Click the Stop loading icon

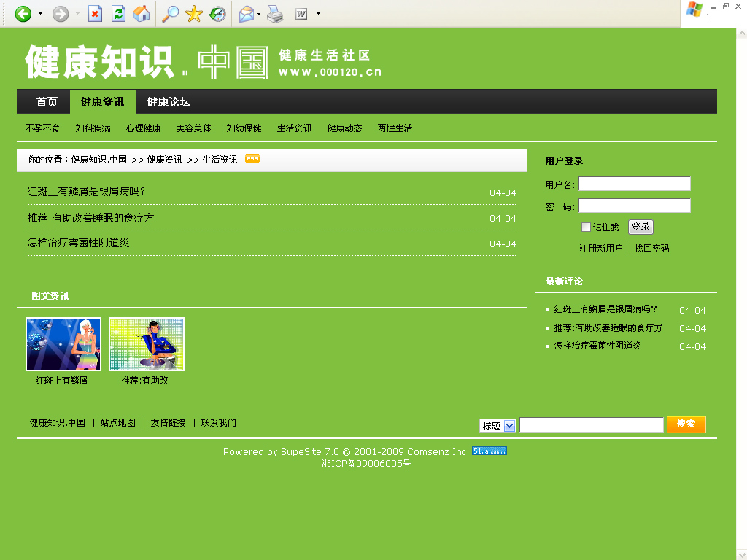(96, 14)
